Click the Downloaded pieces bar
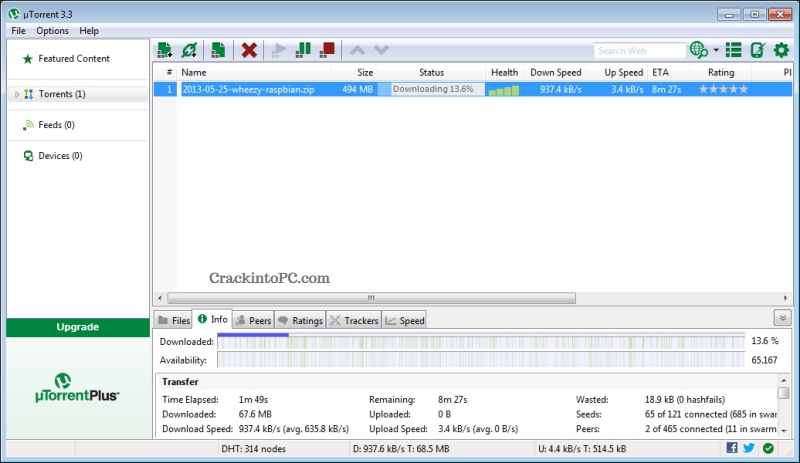 click(481, 341)
